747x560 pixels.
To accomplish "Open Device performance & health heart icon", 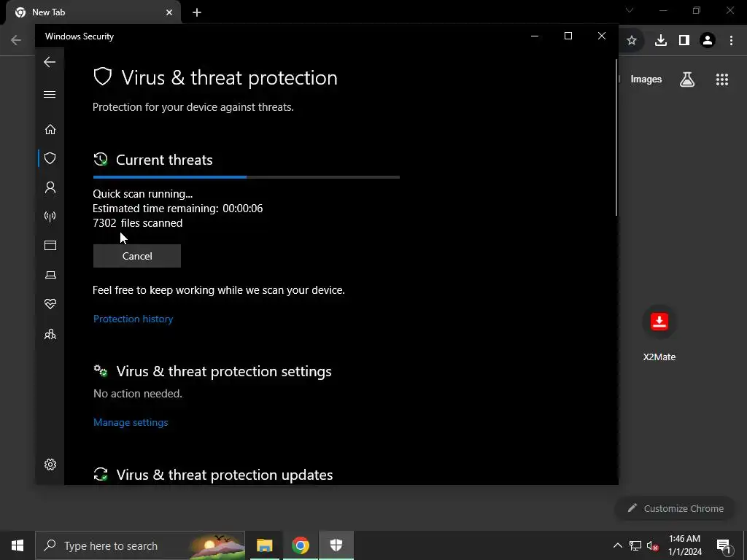I will click(50, 304).
